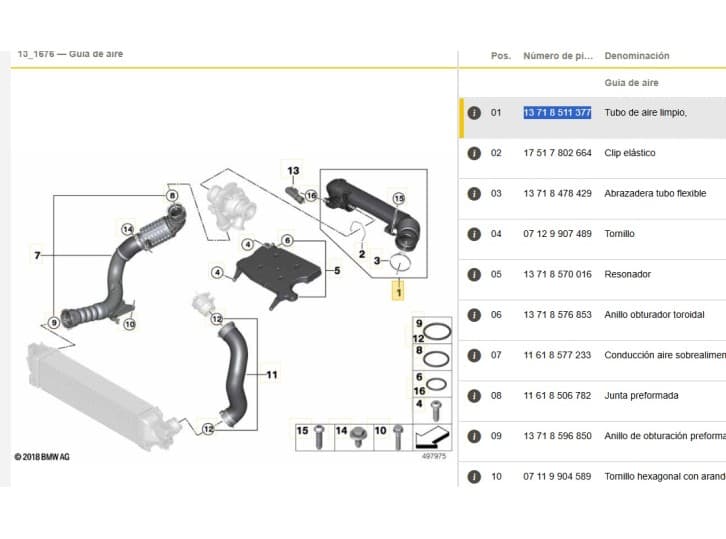Image resolution: width=726 pixels, height=539 pixels.
Task: Click part number 13 71 8 596 850
Action: tap(557, 436)
